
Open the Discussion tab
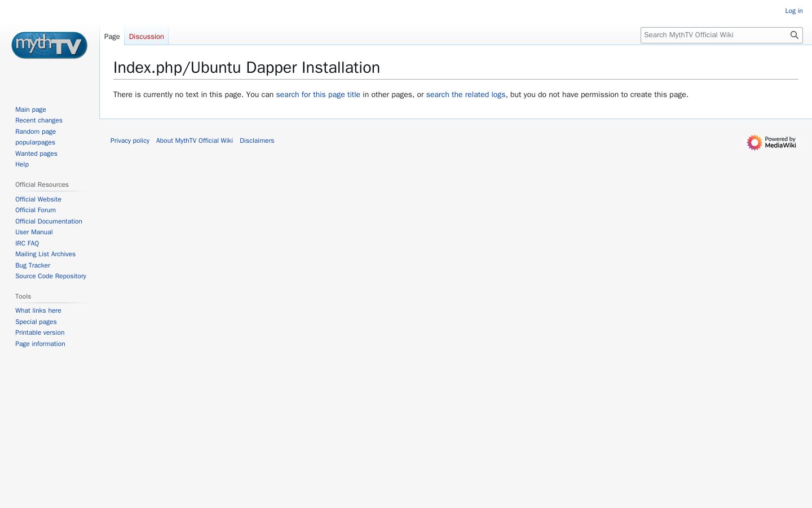(146, 37)
